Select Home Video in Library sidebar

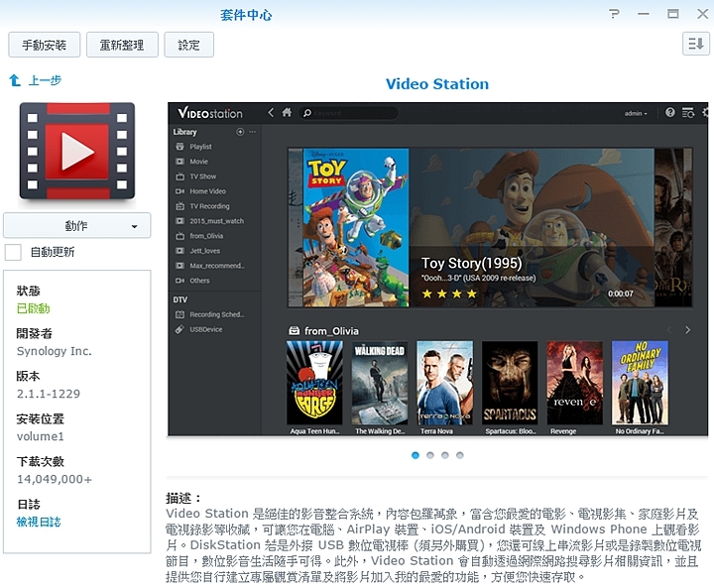pyautogui.click(x=207, y=191)
